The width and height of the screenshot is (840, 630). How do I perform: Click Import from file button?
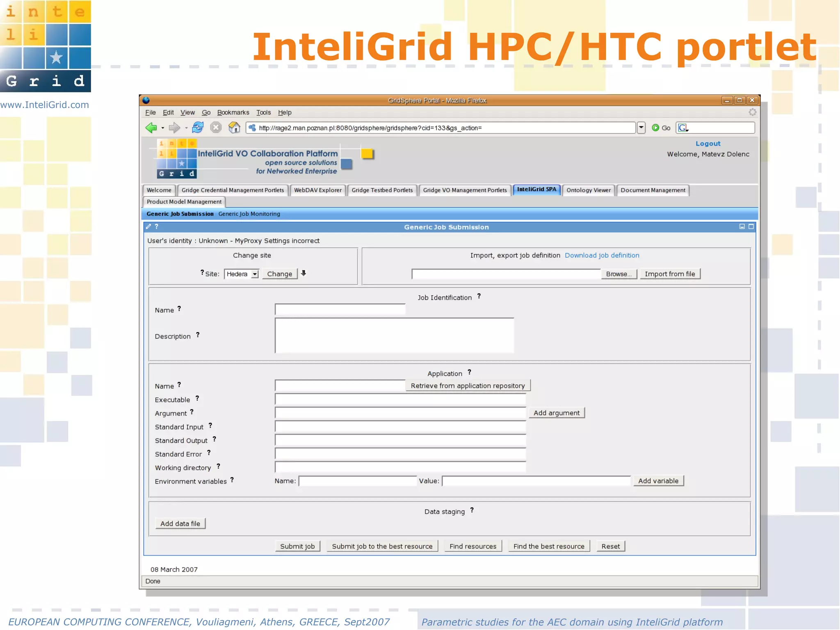coord(670,274)
